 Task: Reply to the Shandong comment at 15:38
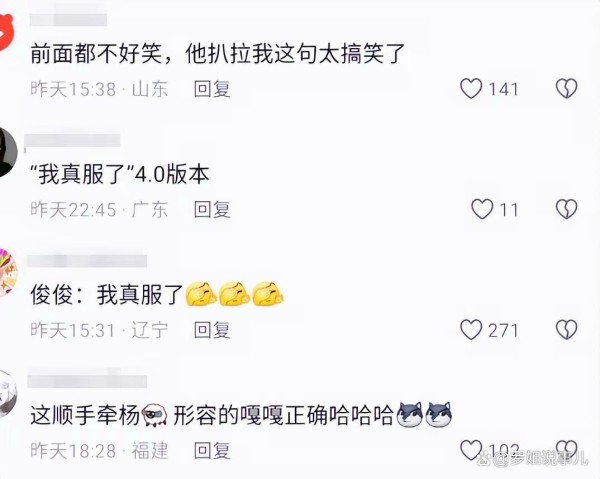pyautogui.click(x=212, y=89)
